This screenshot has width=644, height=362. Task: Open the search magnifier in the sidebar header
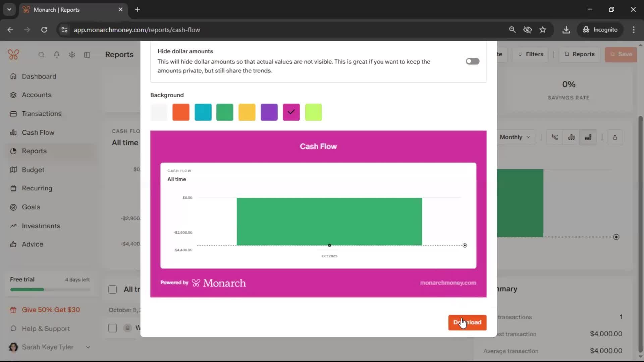coord(41,55)
